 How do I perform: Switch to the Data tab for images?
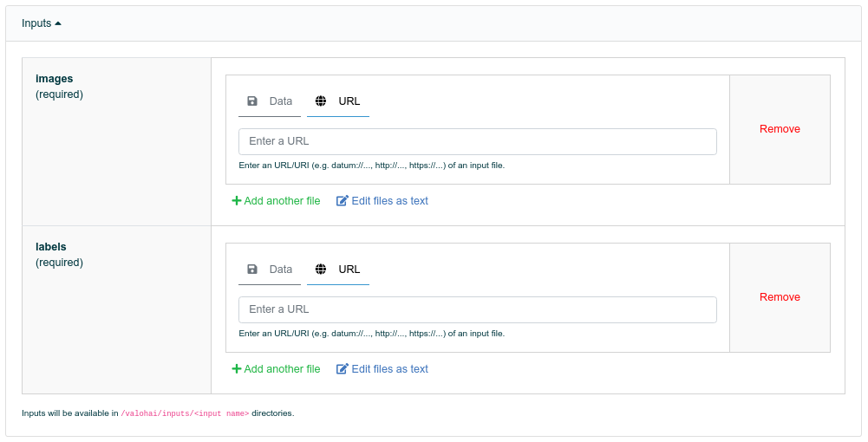point(270,101)
